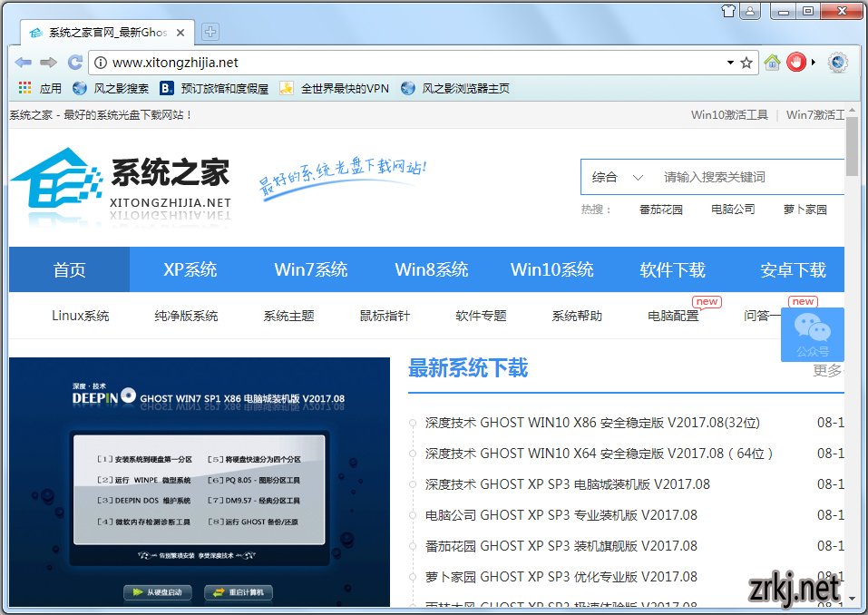Open the 软件下载 nav item
This screenshot has height=615, width=868.
673,269
